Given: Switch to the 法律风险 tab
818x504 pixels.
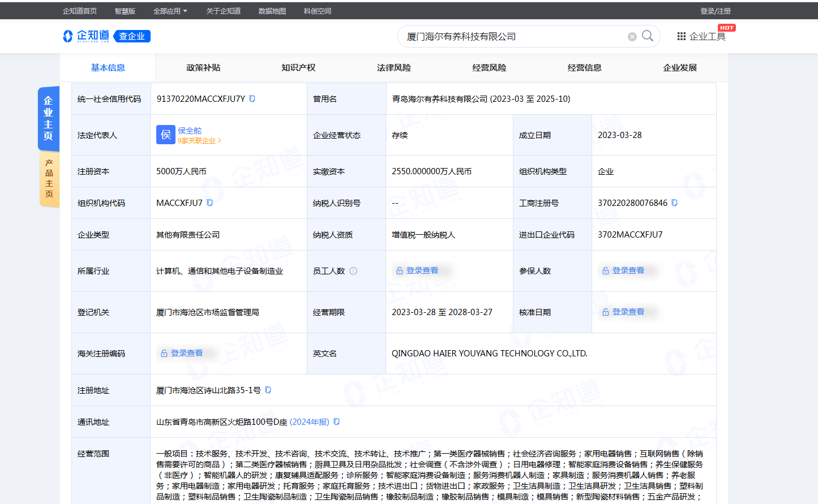Looking at the screenshot, I should pyautogui.click(x=394, y=68).
